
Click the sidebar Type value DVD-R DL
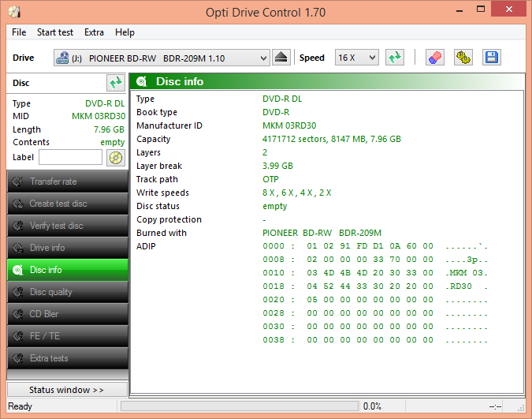tap(105, 103)
